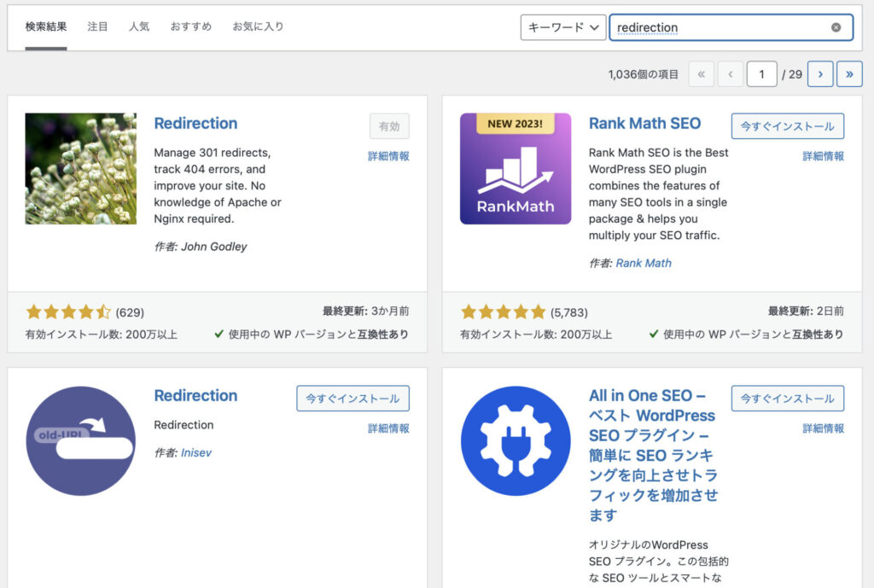874x588 pixels.
Task: Click the All in One SEO gear icon
Action: 516,441
